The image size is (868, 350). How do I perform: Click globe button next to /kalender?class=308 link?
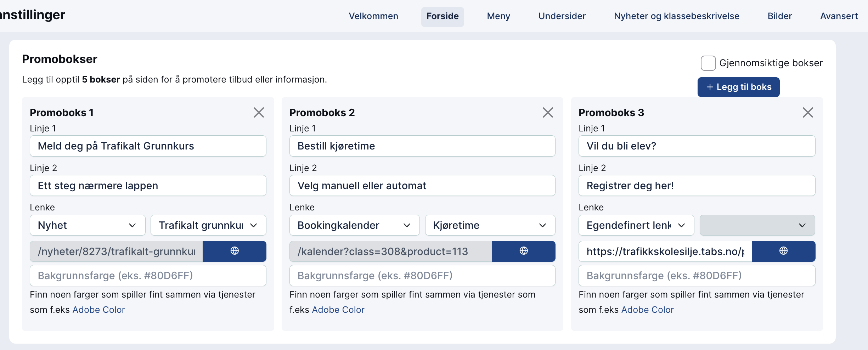click(524, 251)
